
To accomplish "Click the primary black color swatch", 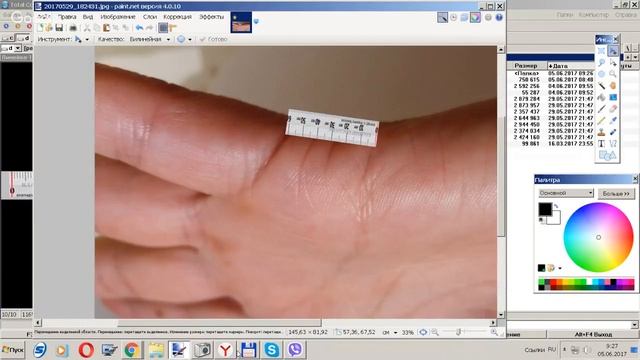I will (545, 209).
